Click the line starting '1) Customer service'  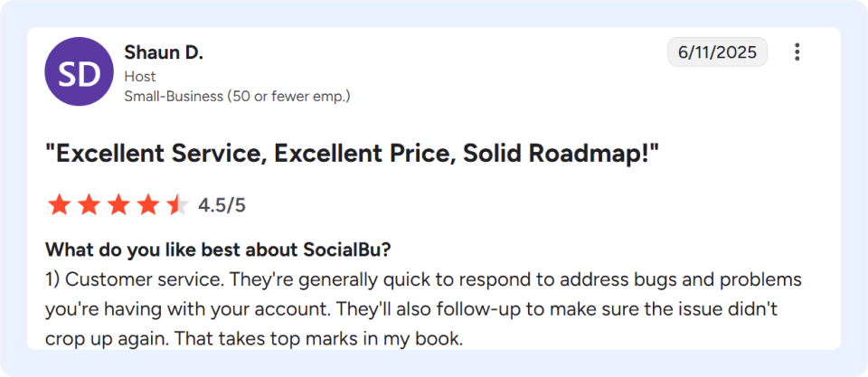pyautogui.click(x=423, y=280)
